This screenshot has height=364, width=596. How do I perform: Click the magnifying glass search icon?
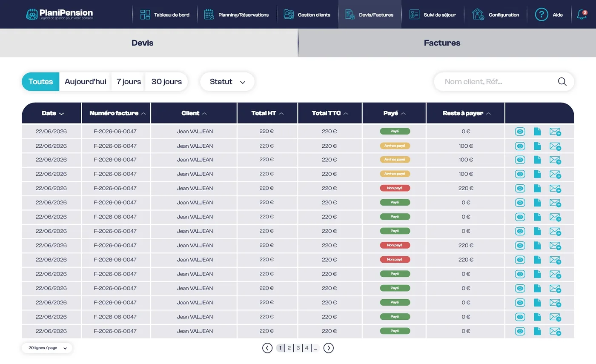562,82
